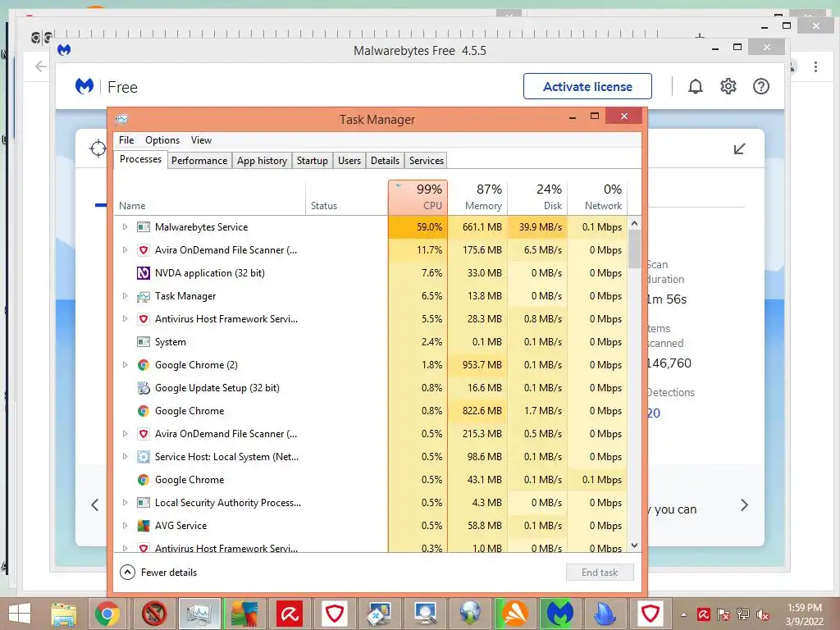Switch to the Details tab
Viewport: 840px width, 630px height.
pos(386,161)
